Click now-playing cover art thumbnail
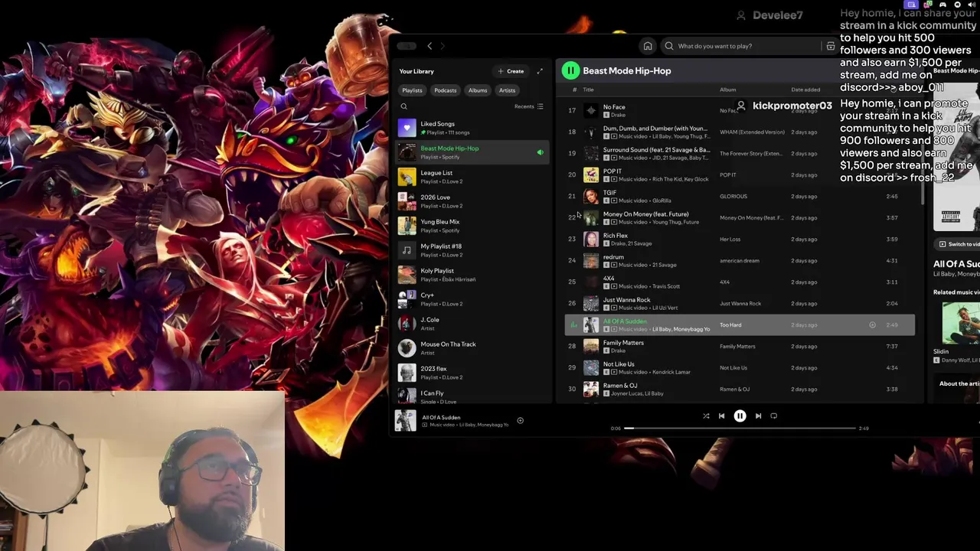 coord(405,420)
